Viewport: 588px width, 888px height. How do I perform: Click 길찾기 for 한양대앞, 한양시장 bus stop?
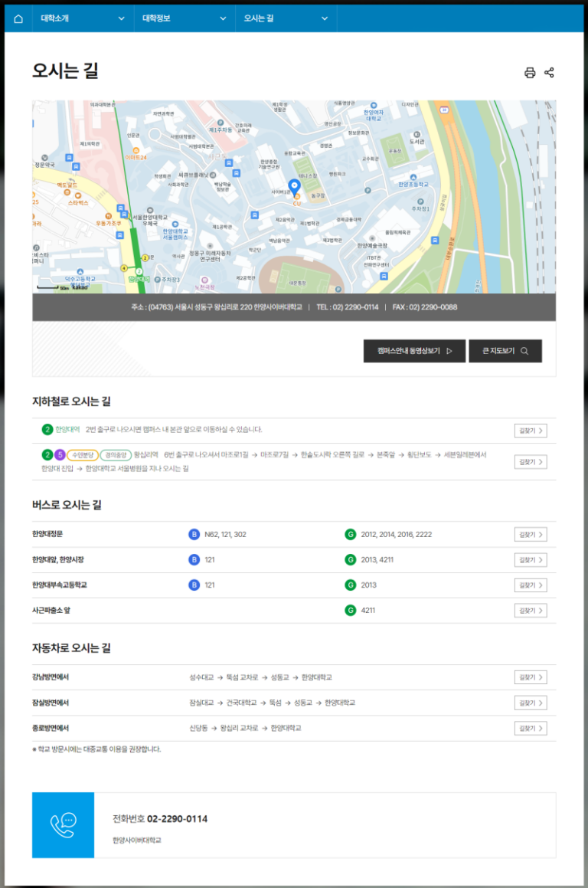click(x=531, y=560)
